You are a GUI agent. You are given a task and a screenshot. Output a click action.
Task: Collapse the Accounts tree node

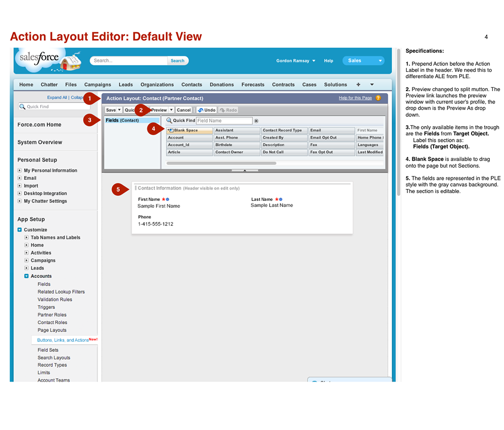pos(27,276)
